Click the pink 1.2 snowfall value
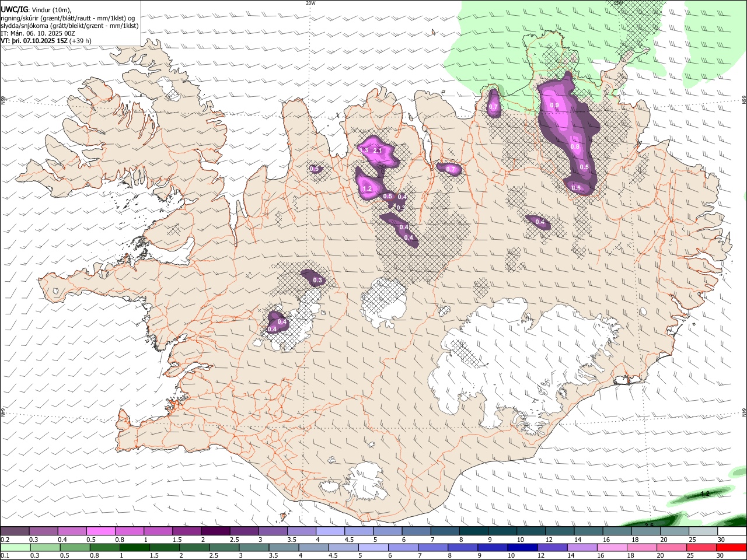 (367, 188)
